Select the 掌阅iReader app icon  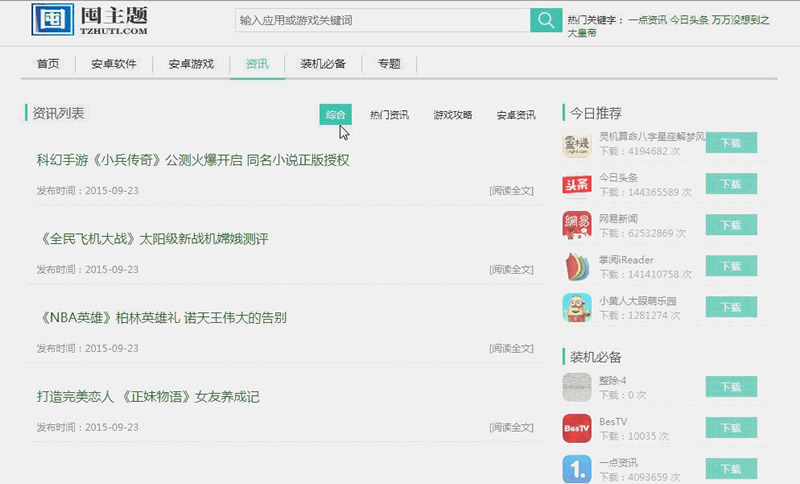[577, 266]
